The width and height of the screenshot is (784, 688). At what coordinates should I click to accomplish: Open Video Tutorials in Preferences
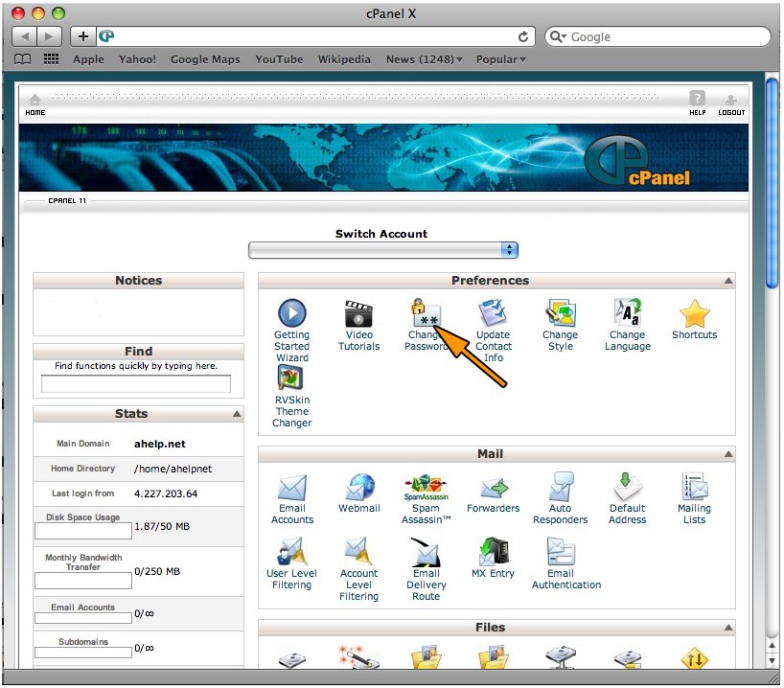(x=358, y=313)
